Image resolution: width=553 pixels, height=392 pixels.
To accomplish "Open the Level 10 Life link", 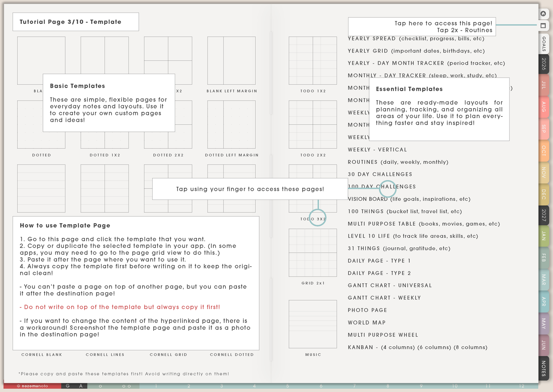I will pos(413,236).
